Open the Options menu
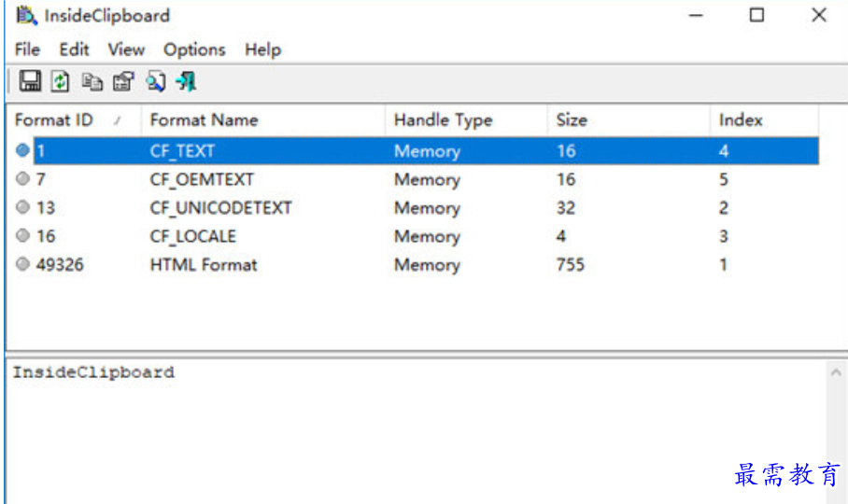 (194, 49)
